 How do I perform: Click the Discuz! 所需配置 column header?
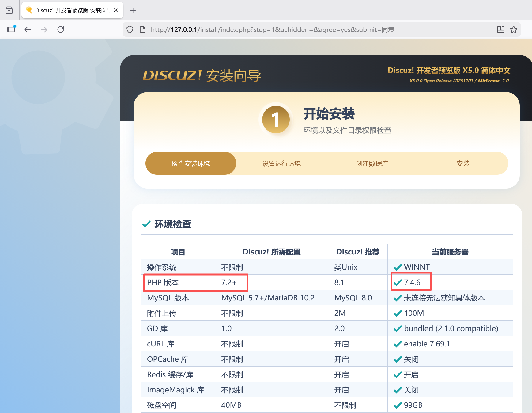click(x=272, y=252)
